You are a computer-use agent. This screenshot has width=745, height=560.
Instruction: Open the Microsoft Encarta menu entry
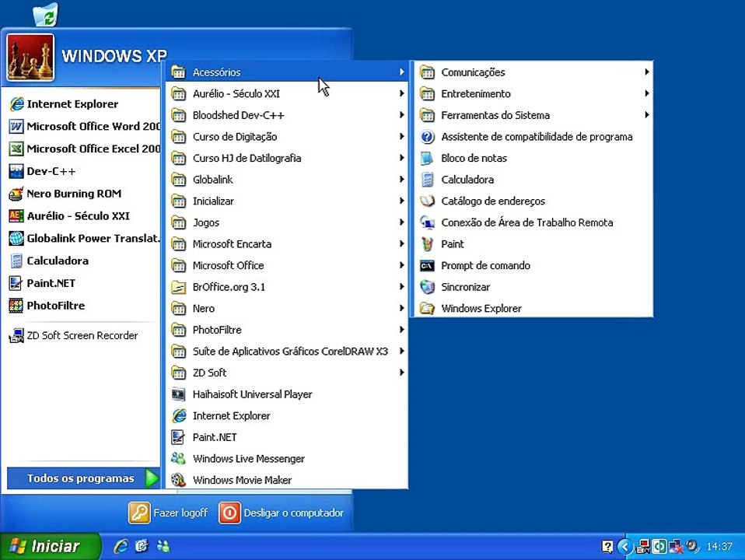pos(286,244)
